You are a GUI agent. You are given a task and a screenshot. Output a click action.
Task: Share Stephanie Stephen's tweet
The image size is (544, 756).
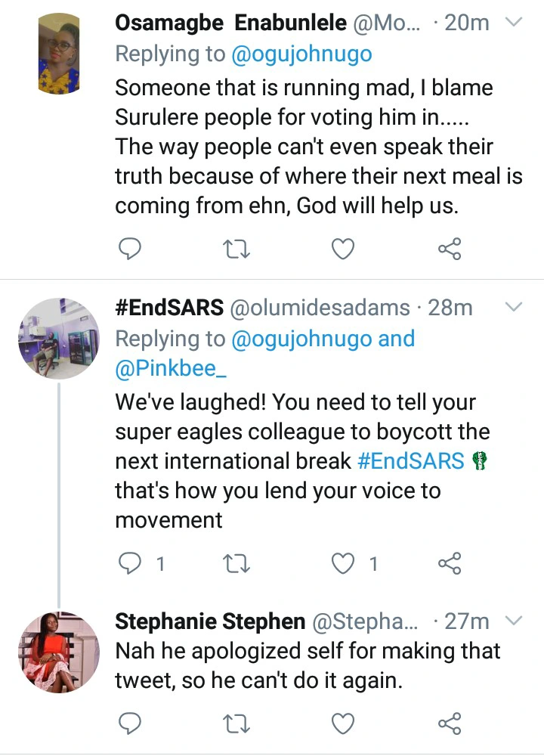(450, 724)
